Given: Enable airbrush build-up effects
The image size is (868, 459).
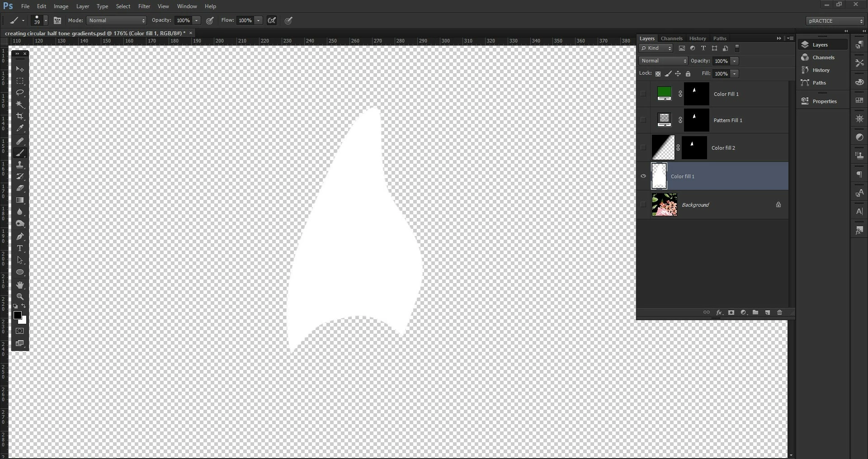Looking at the screenshot, I should [272, 20].
